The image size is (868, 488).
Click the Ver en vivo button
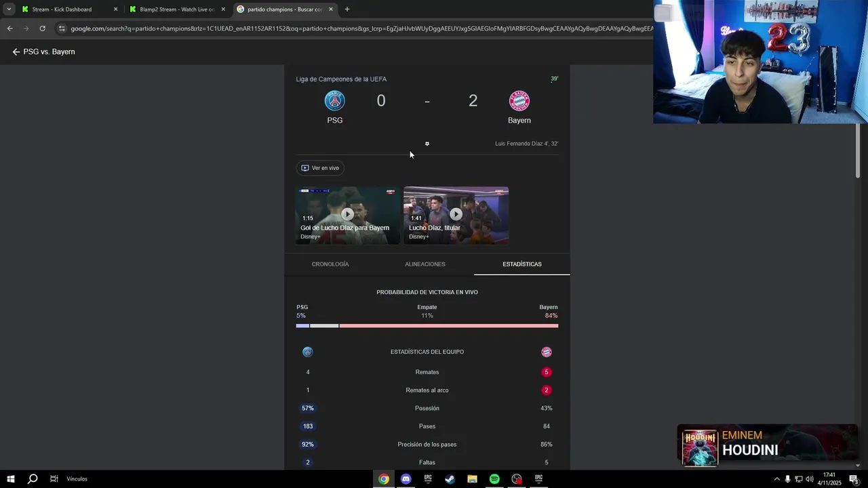click(x=320, y=168)
